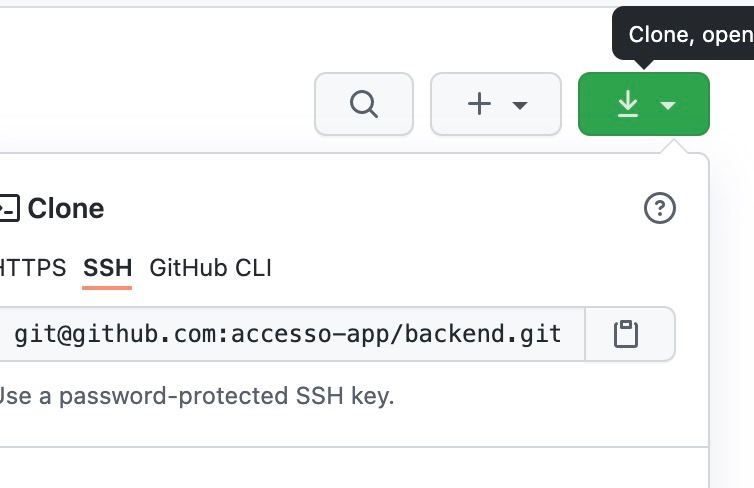Copy the SSH URL with clipboard icon
The image size is (754, 488).
626,334
